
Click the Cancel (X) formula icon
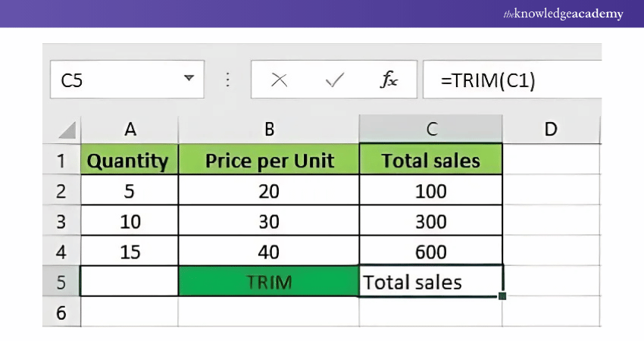point(279,80)
